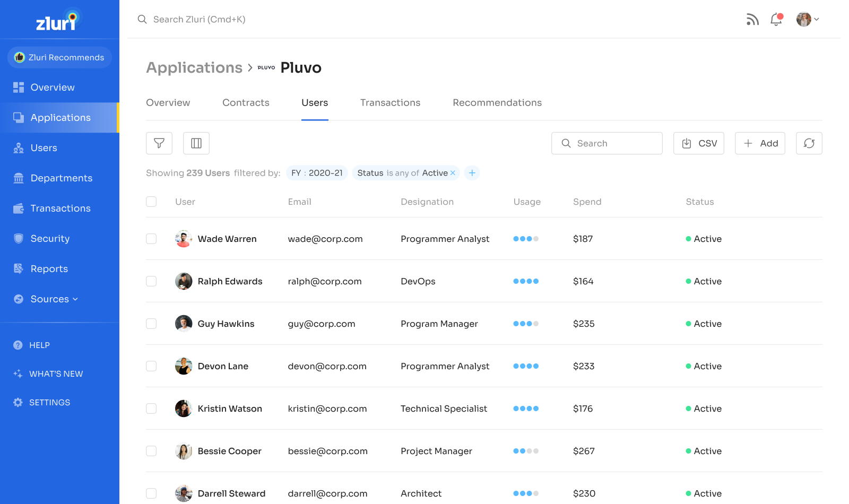Select Wade Warren's checkbox
This screenshot has width=849, height=504.
[151, 239]
